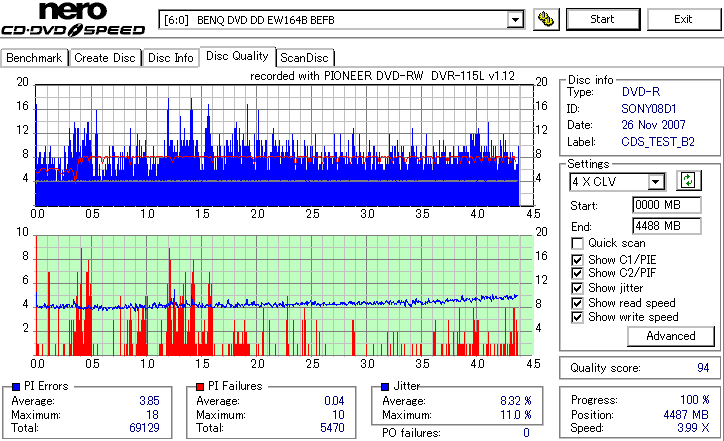Click the disc ID value SONY08D1
724x441 pixels.
click(649, 109)
